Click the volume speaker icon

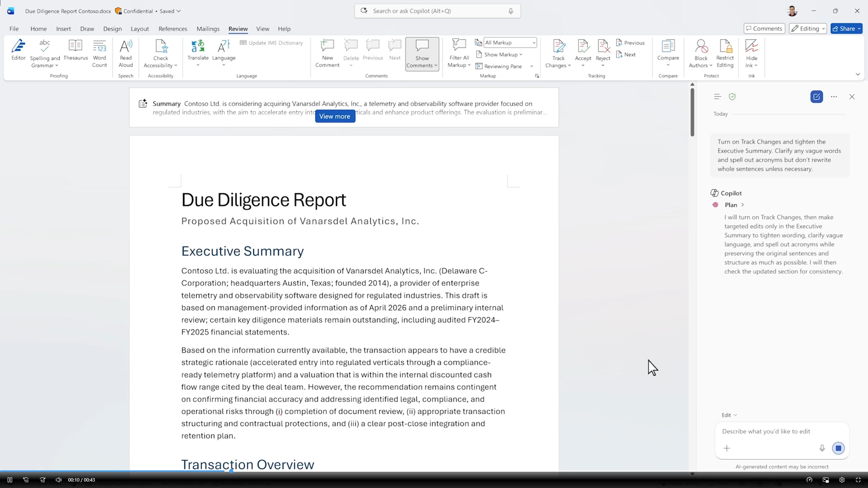[58, 480]
